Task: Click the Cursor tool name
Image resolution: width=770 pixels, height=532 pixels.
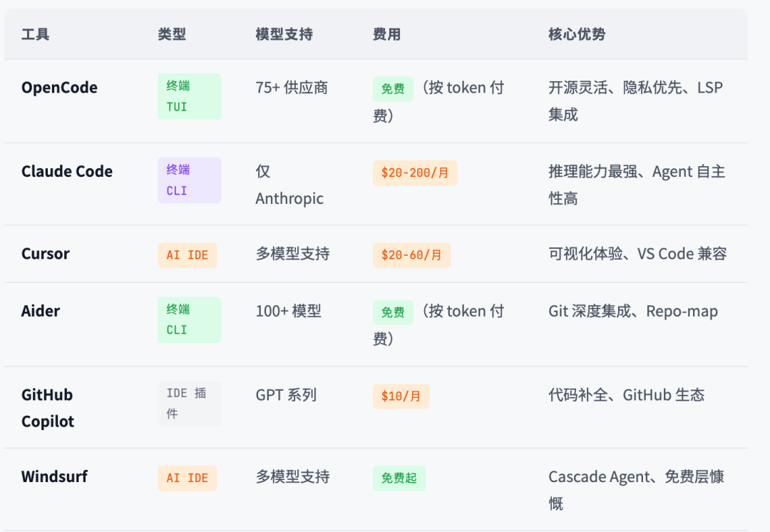Action: tap(46, 254)
